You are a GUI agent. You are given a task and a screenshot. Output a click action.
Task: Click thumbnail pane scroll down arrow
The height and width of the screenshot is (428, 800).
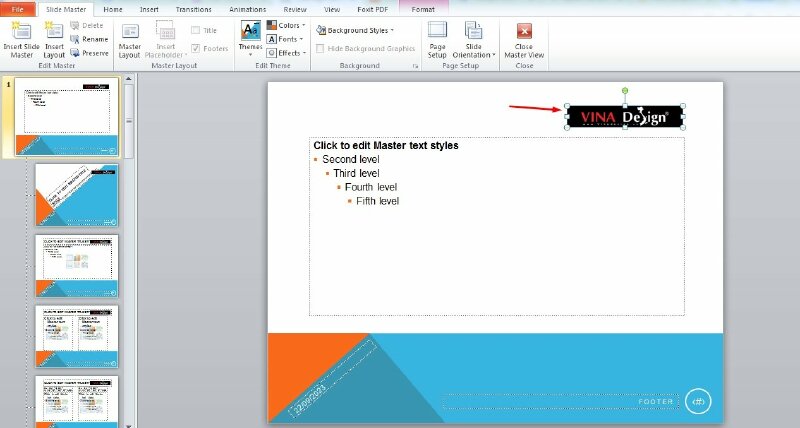(x=129, y=425)
